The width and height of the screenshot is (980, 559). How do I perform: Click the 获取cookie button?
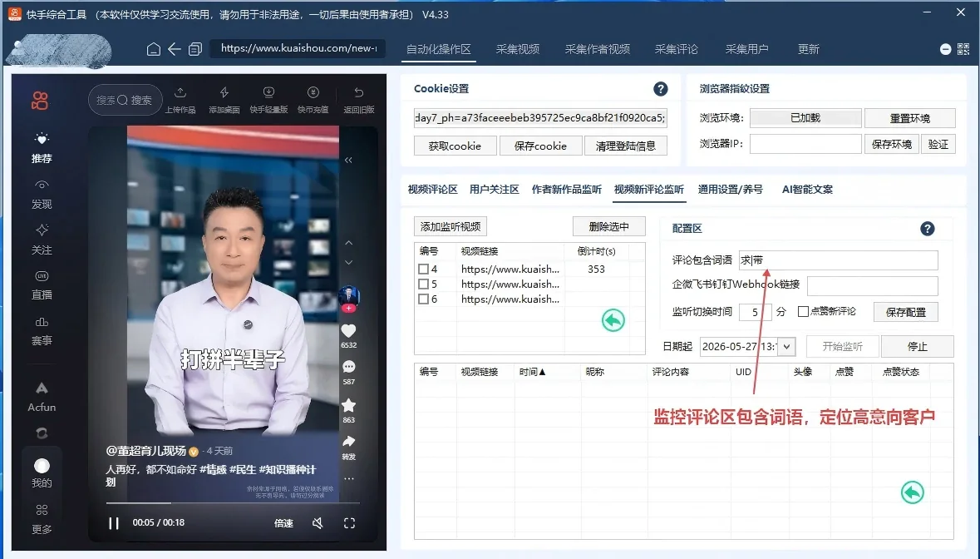[455, 146]
